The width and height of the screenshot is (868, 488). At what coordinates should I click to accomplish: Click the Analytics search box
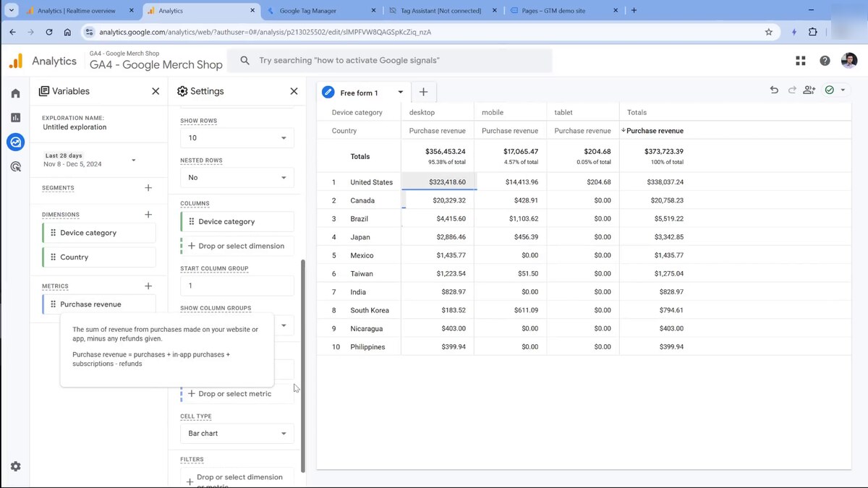(x=390, y=61)
